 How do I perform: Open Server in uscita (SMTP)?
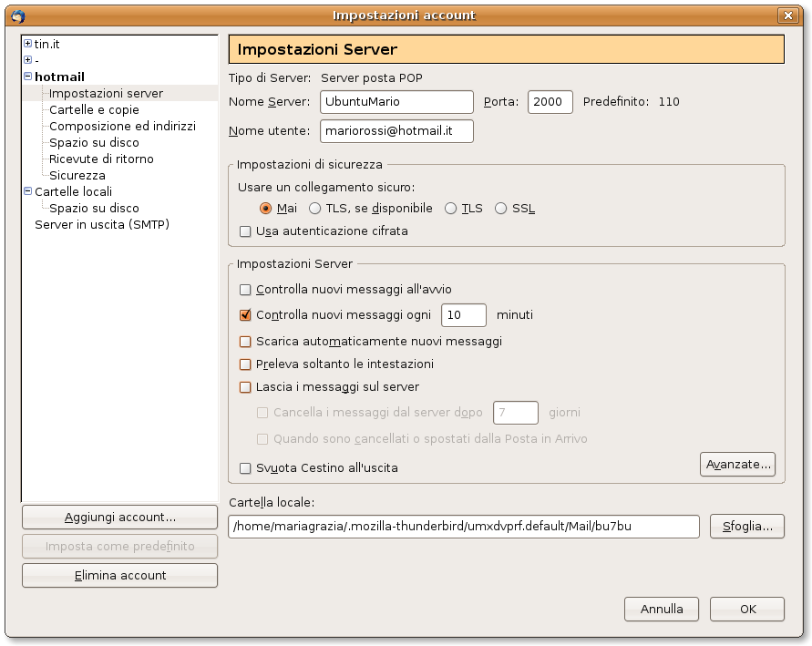pos(101,224)
